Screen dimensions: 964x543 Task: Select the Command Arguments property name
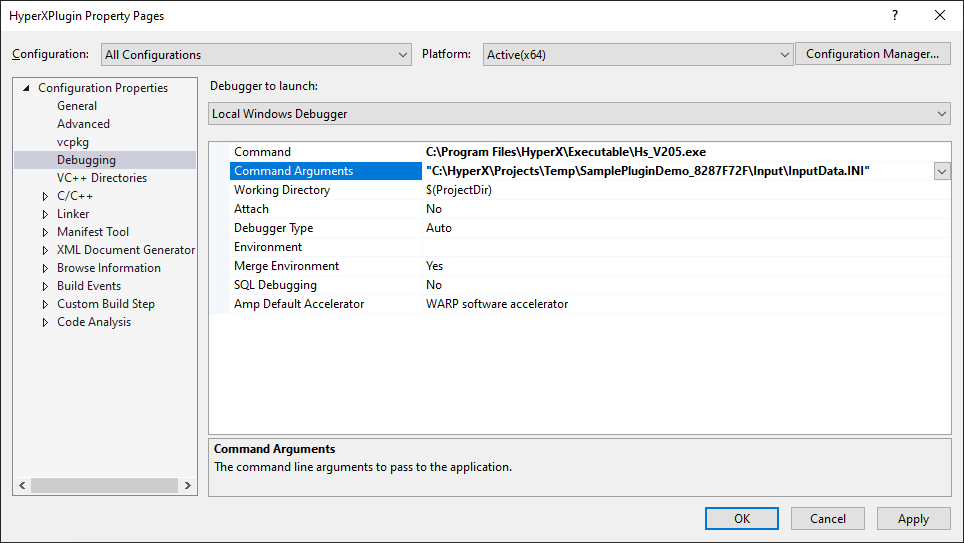click(x=325, y=171)
